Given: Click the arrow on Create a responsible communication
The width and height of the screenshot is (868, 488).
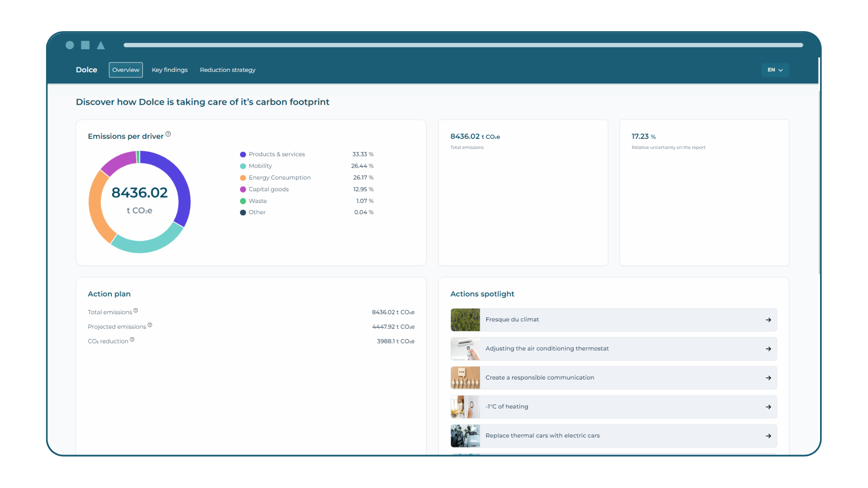Looking at the screenshot, I should click(768, 378).
